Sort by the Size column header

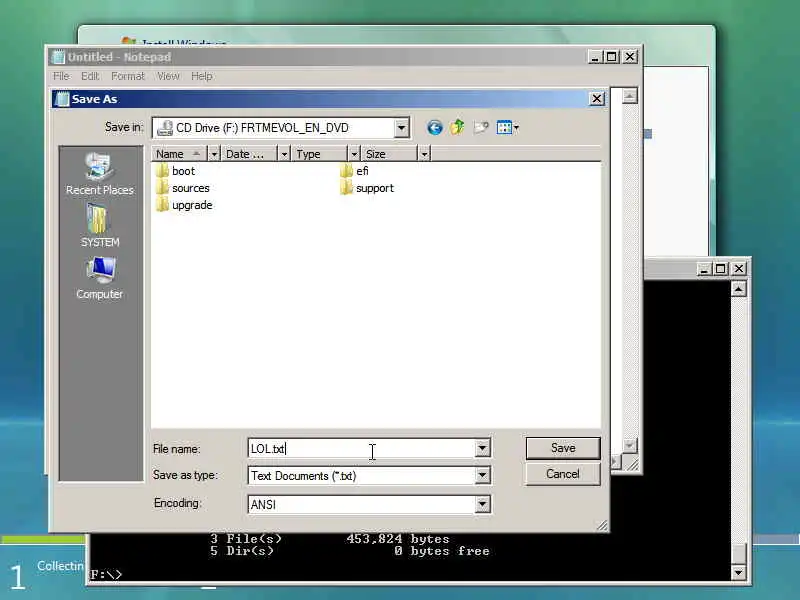pos(390,154)
